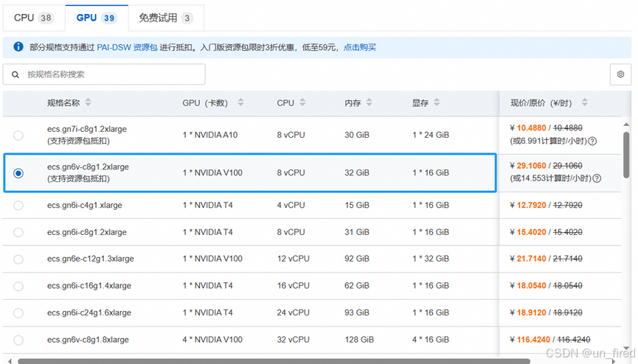Sort by CPU column arrows
This screenshot has width=638, height=364.
[302, 102]
